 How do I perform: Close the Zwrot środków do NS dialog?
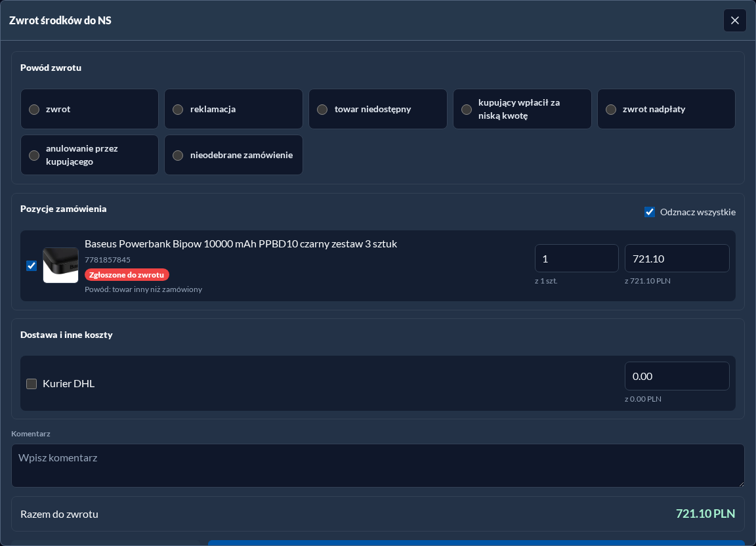(x=734, y=20)
